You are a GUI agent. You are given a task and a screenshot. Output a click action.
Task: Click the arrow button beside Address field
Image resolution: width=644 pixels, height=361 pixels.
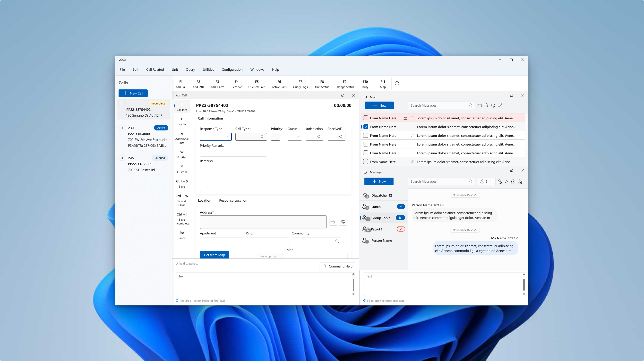pyautogui.click(x=333, y=222)
